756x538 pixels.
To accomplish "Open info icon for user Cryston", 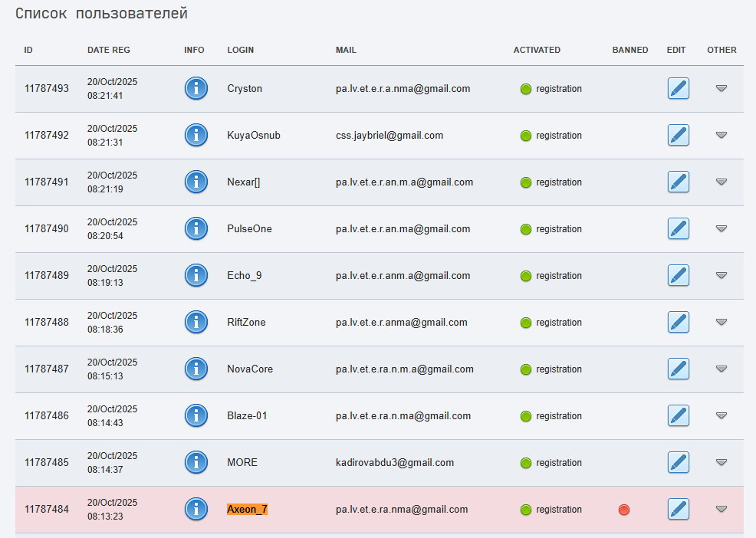I will [x=196, y=88].
